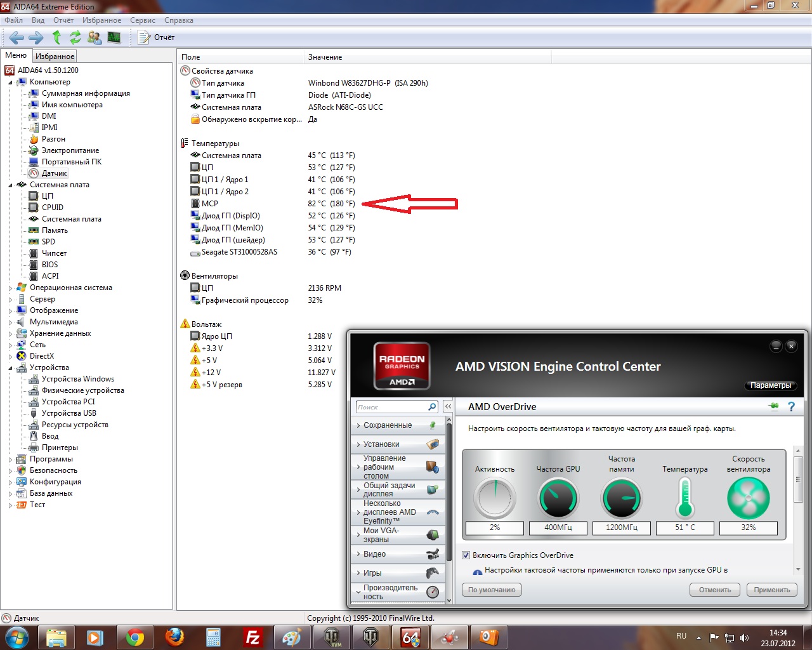This screenshot has width=812, height=650.
Task: Open the users icon in AIDA64 toolbar
Action: point(95,37)
